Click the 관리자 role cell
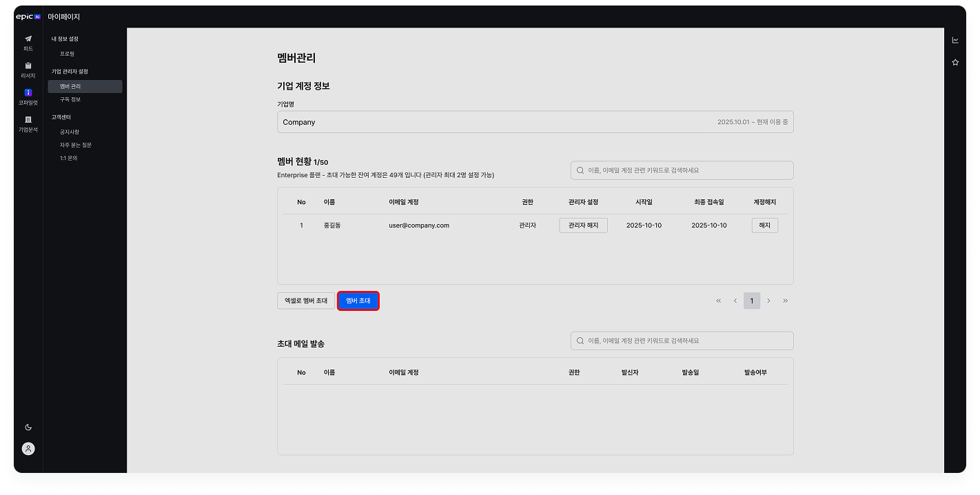 point(527,225)
